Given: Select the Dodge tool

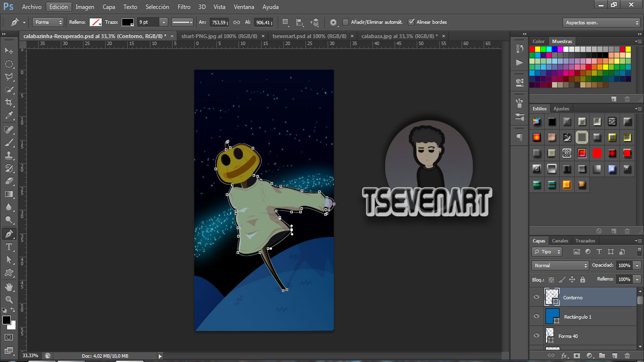Looking at the screenshot, I should 9,220.
